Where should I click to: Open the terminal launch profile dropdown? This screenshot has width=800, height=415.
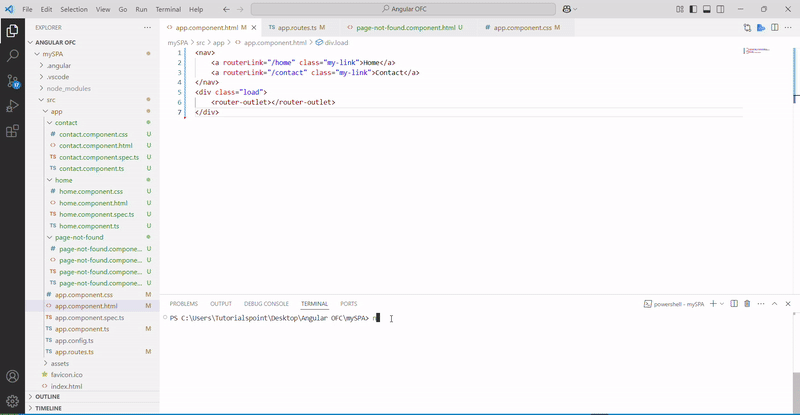[721, 304]
